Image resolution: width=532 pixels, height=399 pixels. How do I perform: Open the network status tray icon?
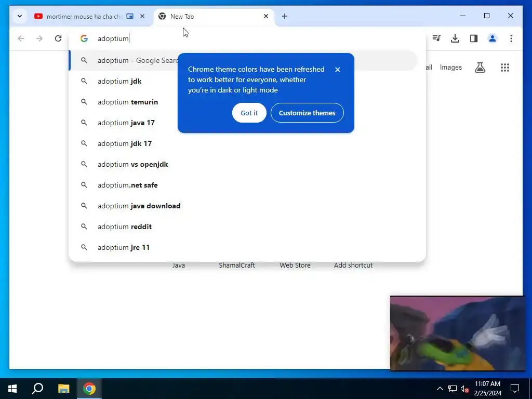coord(453,389)
